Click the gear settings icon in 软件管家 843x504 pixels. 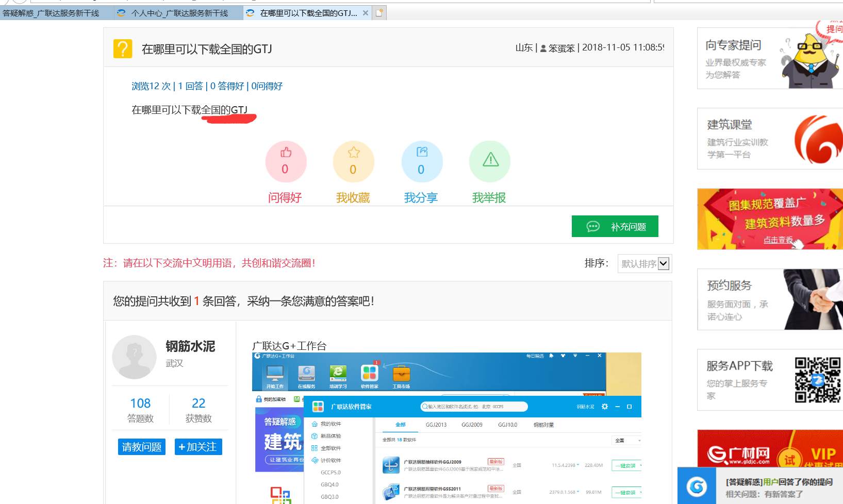pos(605,407)
